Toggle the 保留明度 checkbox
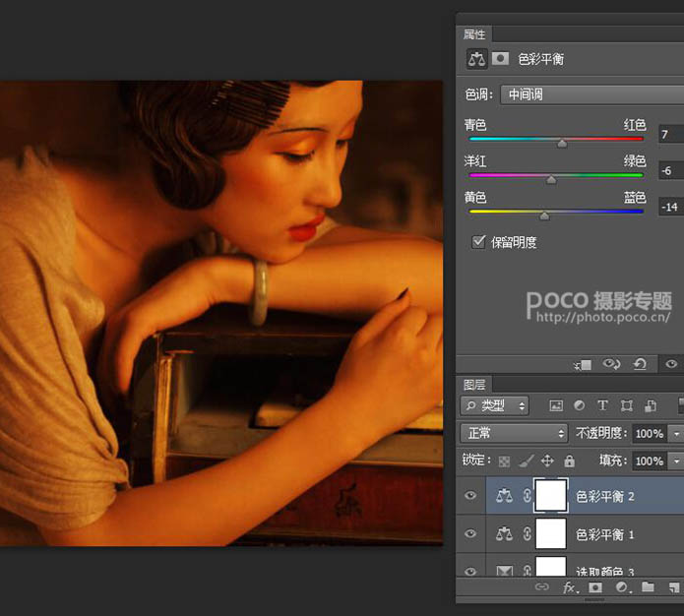Viewport: 684px width, 616px height. coord(478,242)
